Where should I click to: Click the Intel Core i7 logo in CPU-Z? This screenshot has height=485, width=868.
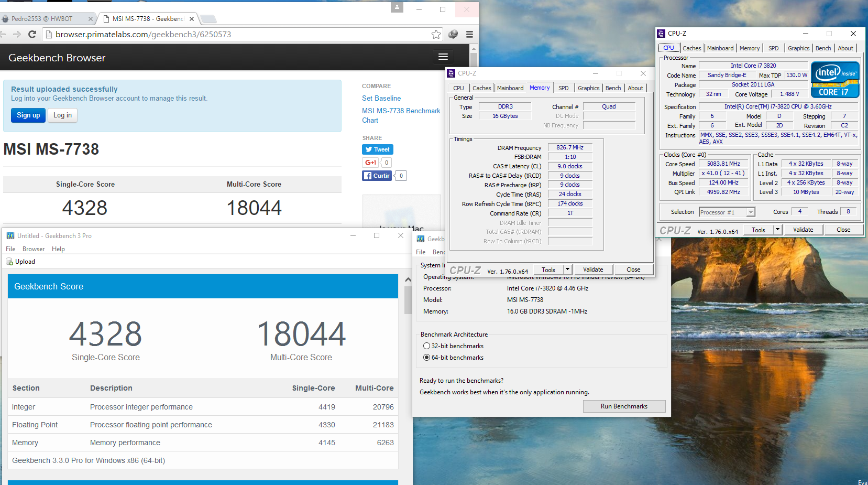(x=835, y=80)
